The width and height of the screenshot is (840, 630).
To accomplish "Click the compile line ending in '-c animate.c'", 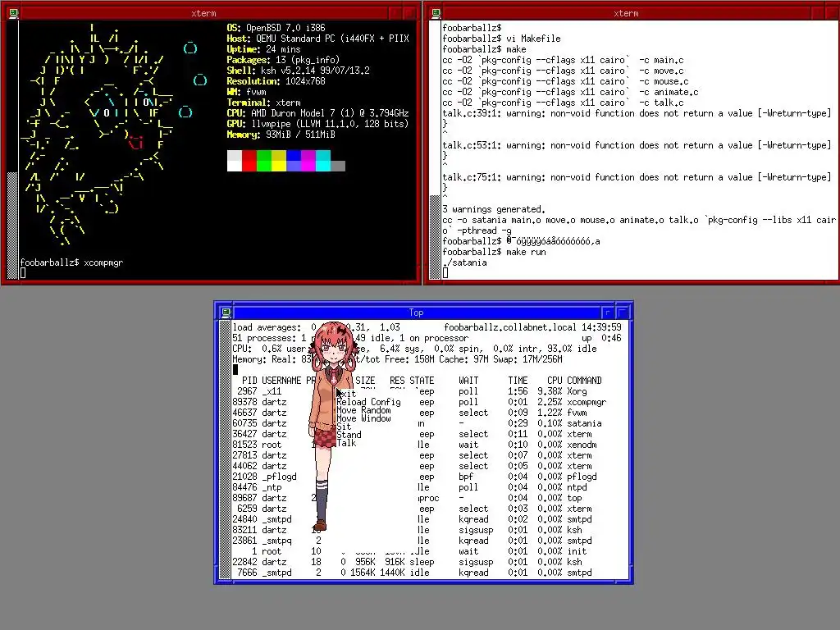I will 570,92.
